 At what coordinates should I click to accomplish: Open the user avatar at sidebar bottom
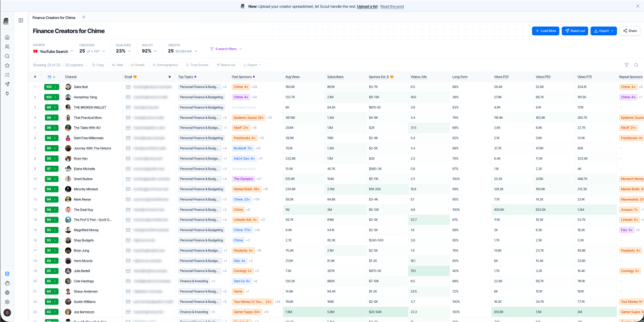[x=7, y=313]
